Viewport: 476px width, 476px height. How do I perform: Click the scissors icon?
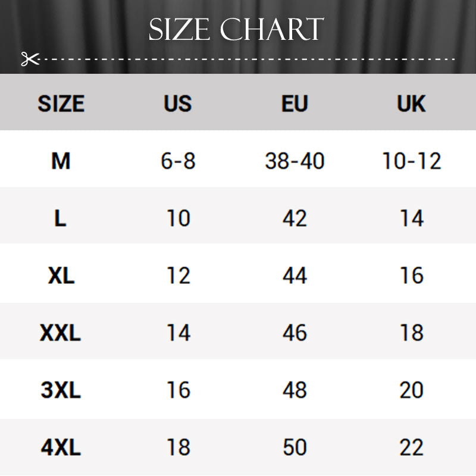click(30, 59)
